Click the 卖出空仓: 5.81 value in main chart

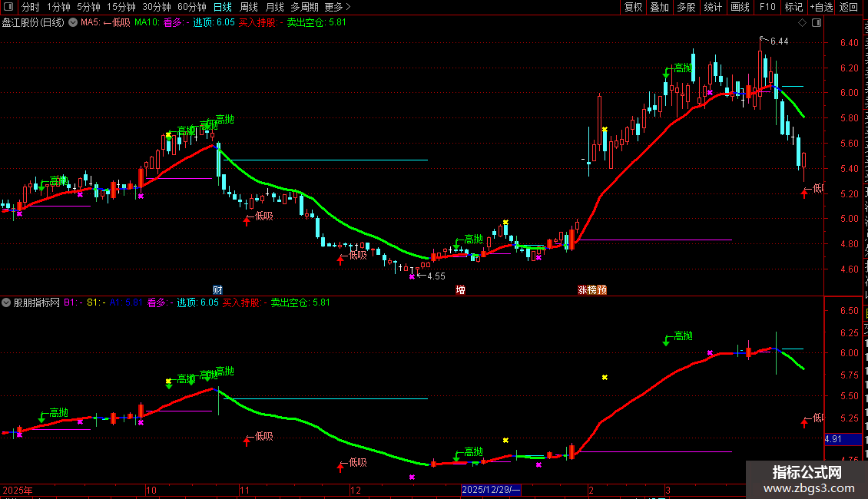click(316, 23)
